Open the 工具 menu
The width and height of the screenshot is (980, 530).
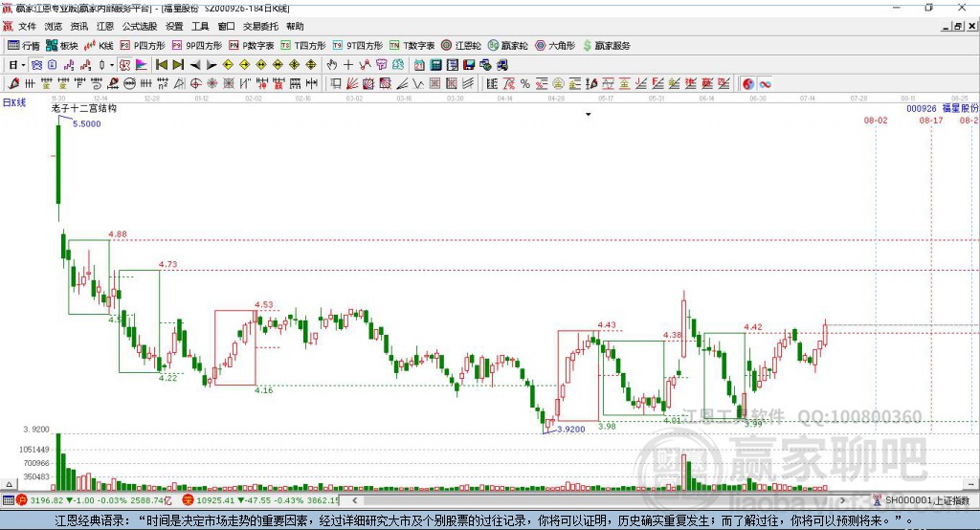pos(200,26)
